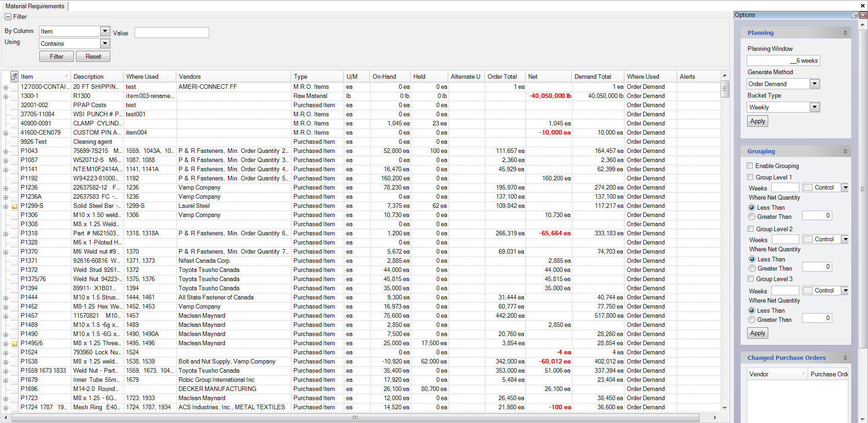Viewport: 868px width, 423px height.
Task: Collapse the Planning section chevron
Action: click(845, 33)
